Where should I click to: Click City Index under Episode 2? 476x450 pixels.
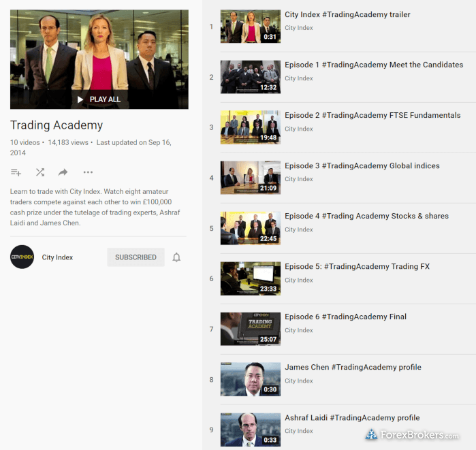pos(299,129)
